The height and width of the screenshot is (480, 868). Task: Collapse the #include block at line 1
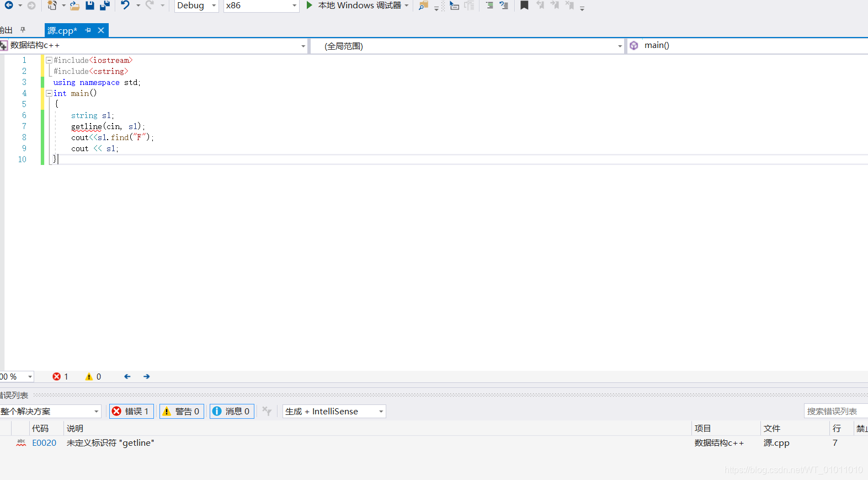coord(49,60)
